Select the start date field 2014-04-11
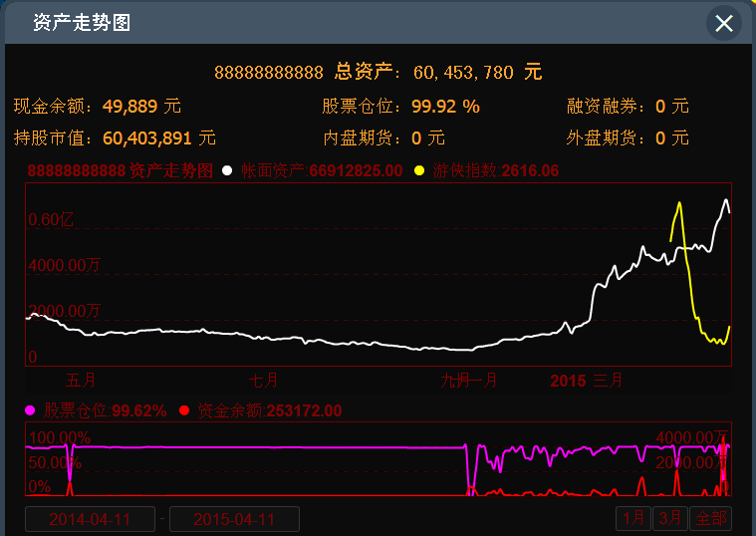 (x=90, y=519)
